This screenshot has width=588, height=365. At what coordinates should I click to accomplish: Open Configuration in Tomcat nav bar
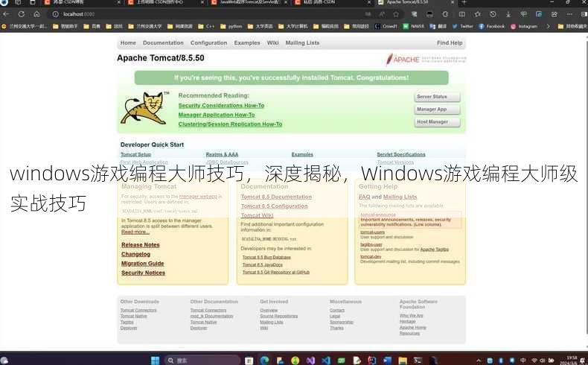209,42
